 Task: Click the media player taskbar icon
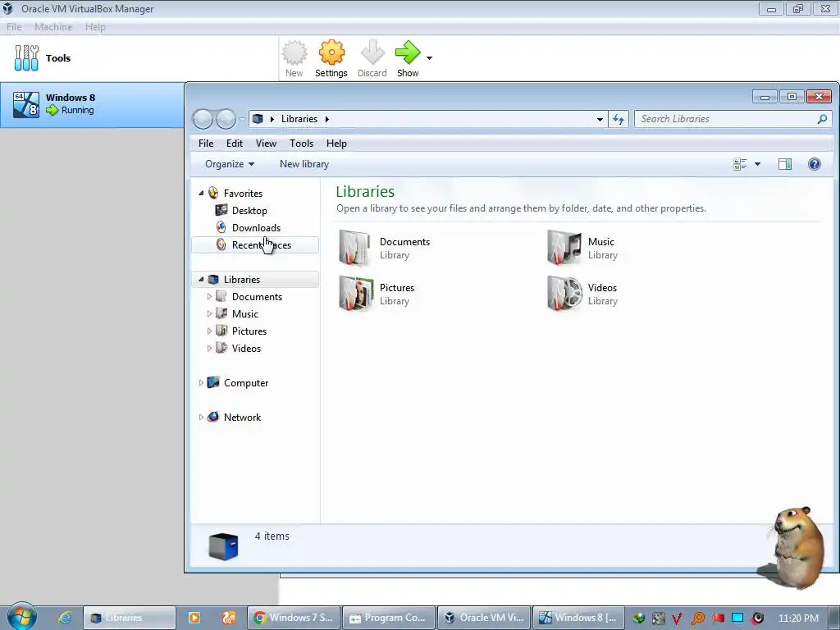point(194,618)
